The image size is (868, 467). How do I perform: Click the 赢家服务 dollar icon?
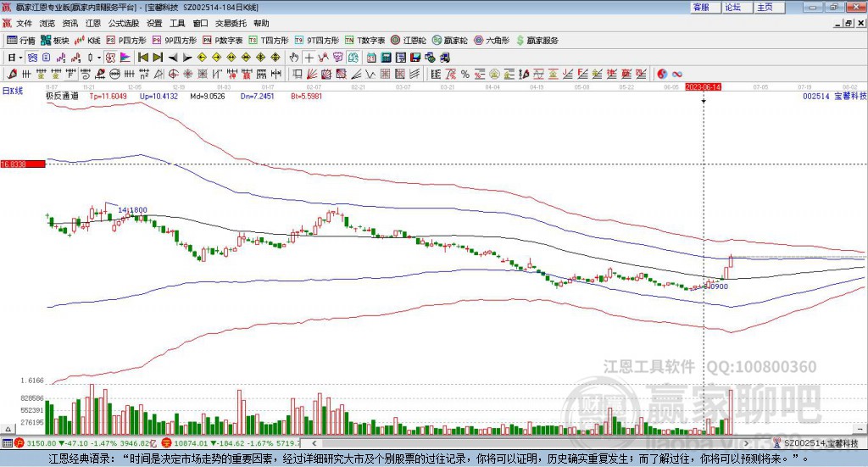point(537,41)
